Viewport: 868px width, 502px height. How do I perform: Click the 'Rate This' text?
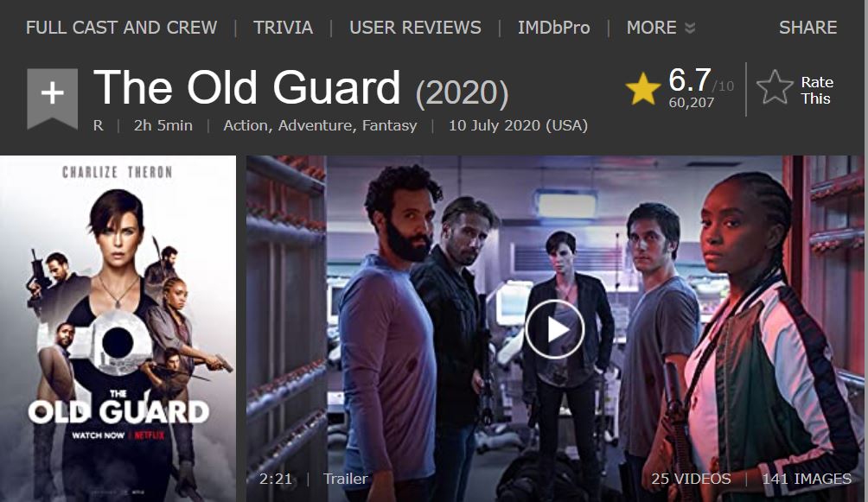point(816,90)
